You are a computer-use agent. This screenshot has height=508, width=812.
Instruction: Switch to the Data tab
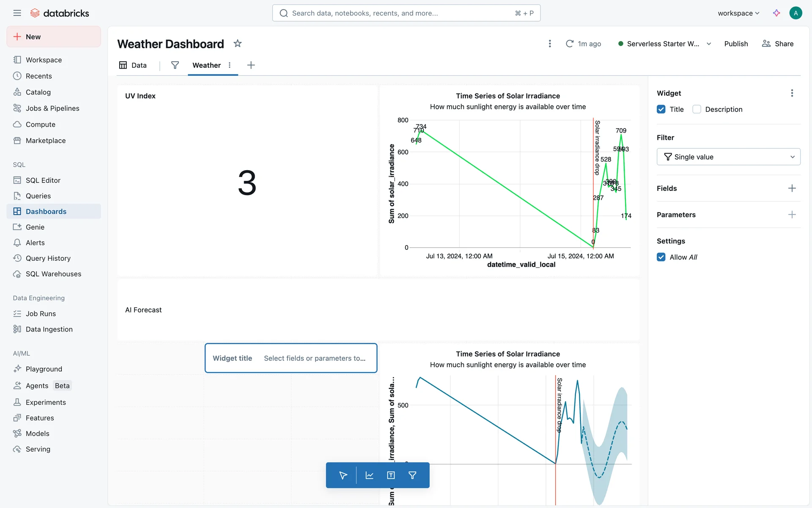[133, 65]
